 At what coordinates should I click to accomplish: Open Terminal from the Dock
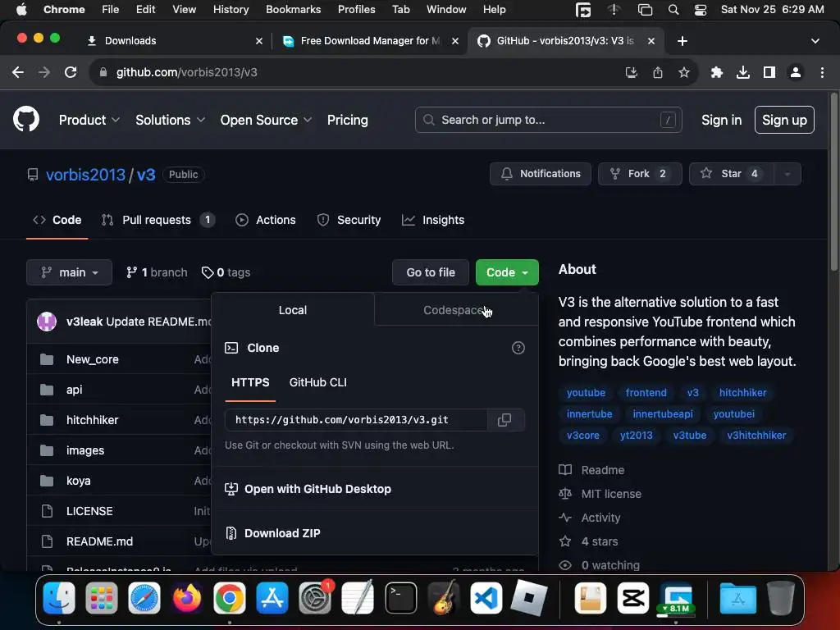[400, 598]
